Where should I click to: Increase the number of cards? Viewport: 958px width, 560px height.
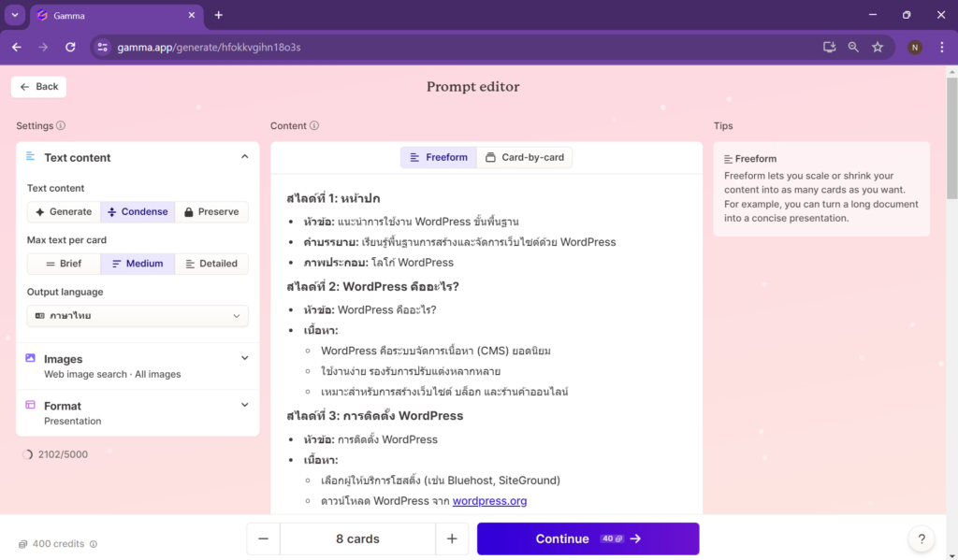pos(452,538)
